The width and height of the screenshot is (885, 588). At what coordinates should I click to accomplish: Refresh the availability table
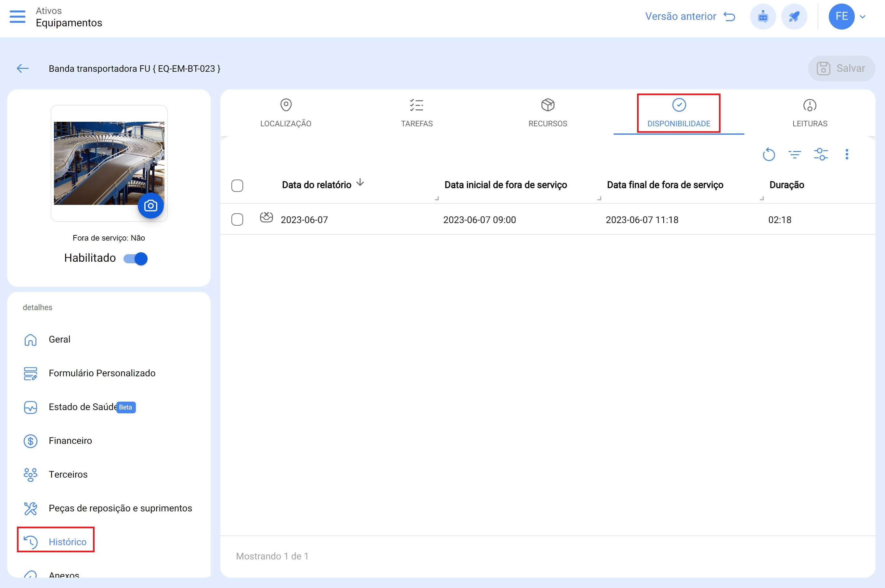769,155
